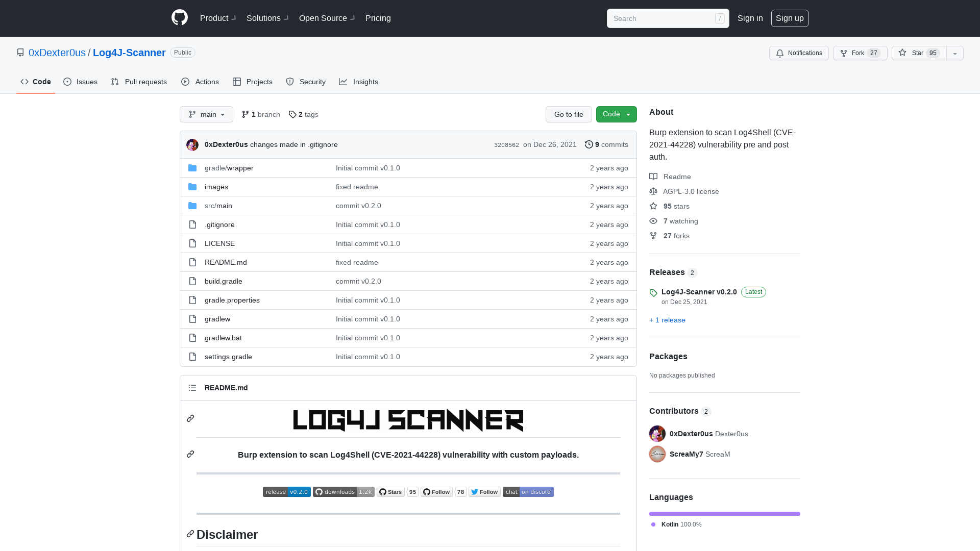Fork the repository with Fork button

coord(860,53)
